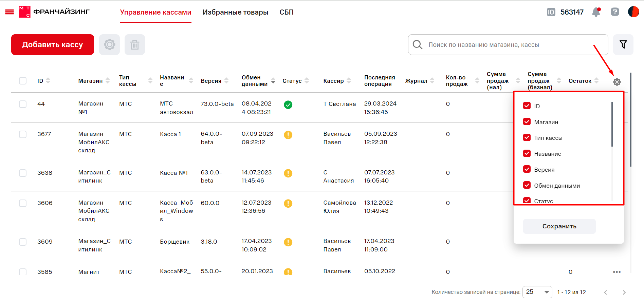
Task: Select the row checkbox for ID 3638
Action: (23, 173)
